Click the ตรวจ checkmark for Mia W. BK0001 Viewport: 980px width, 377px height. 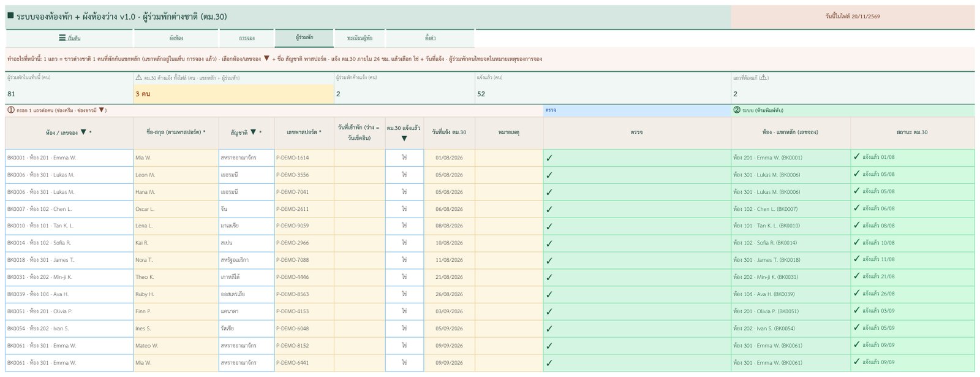pyautogui.click(x=549, y=158)
